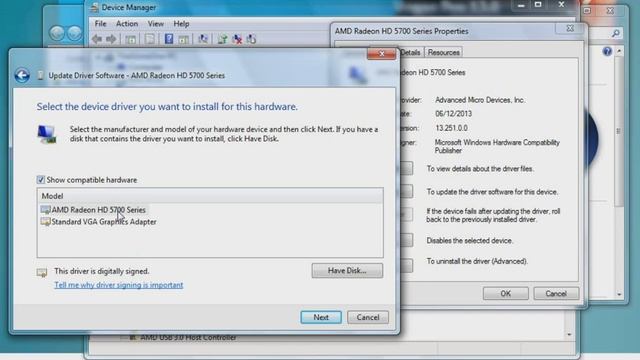640x360 pixels.
Task: Maximize the Device Manager window
Action: tap(538, 5)
